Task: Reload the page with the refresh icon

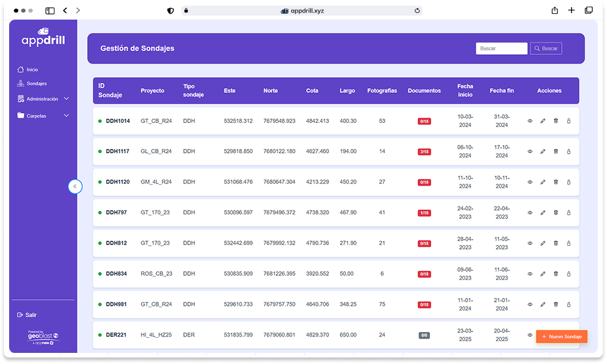Action: click(417, 10)
